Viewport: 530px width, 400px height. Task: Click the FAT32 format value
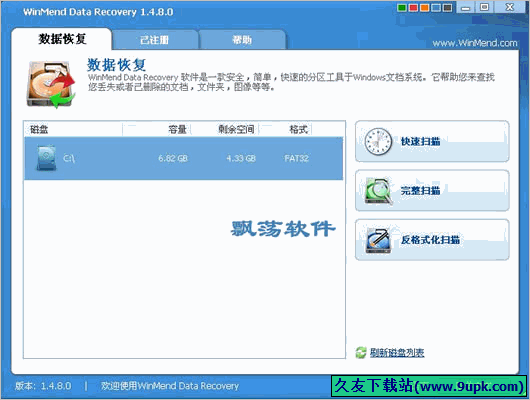coord(296,158)
